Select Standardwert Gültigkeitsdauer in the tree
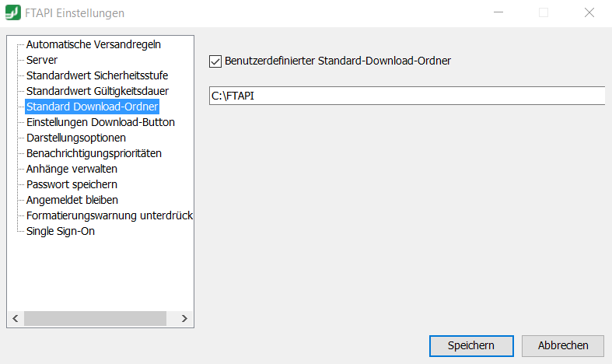The image size is (612, 364). click(x=97, y=91)
